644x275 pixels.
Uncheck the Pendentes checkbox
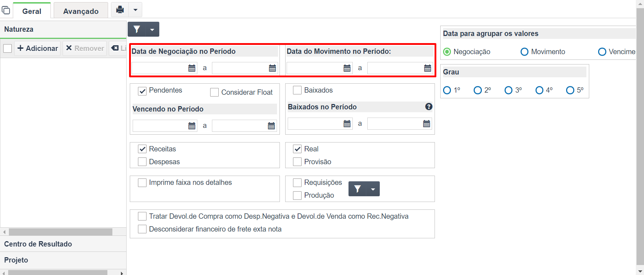(142, 91)
